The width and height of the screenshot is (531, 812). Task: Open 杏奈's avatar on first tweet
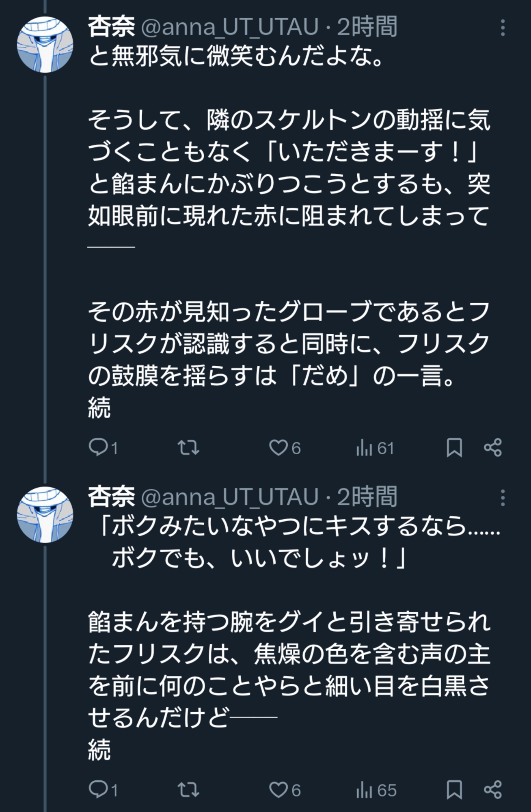click(x=45, y=45)
